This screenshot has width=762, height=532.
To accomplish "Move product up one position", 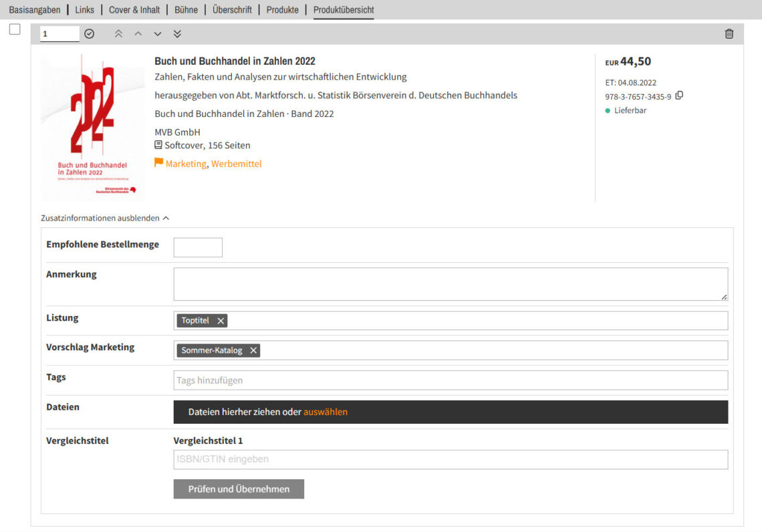I will (138, 33).
